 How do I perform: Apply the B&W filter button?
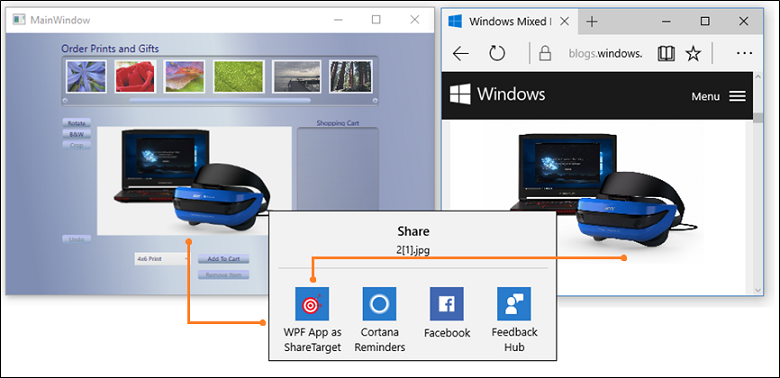click(77, 134)
